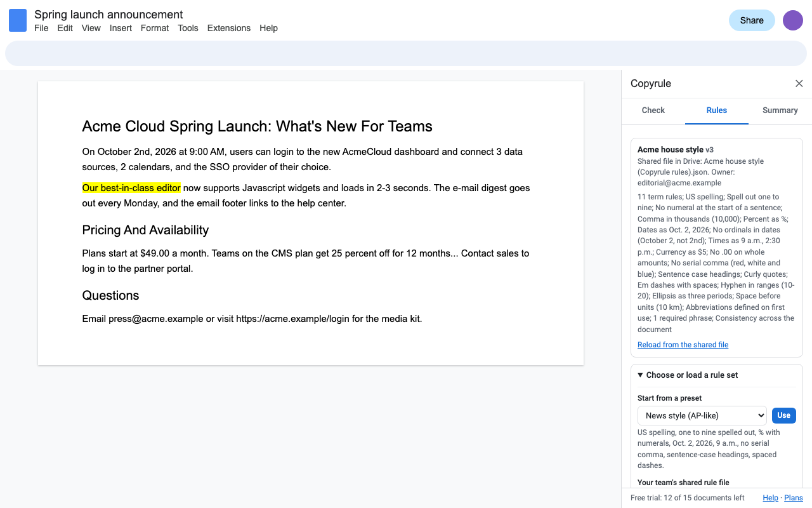The image size is (812, 508).
Task: Open the Tools menu
Action: click(x=188, y=28)
